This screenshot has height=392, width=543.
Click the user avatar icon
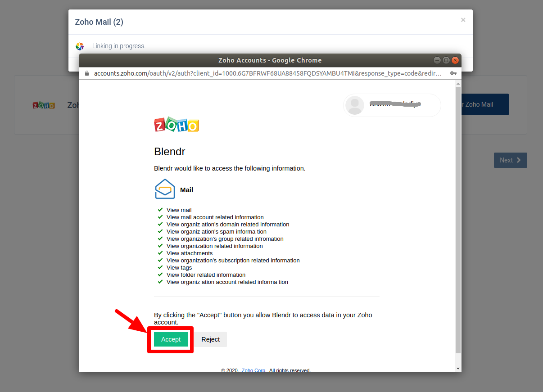355,105
